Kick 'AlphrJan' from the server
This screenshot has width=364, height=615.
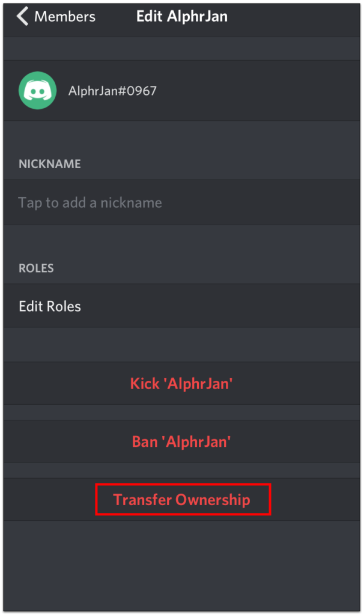181,383
